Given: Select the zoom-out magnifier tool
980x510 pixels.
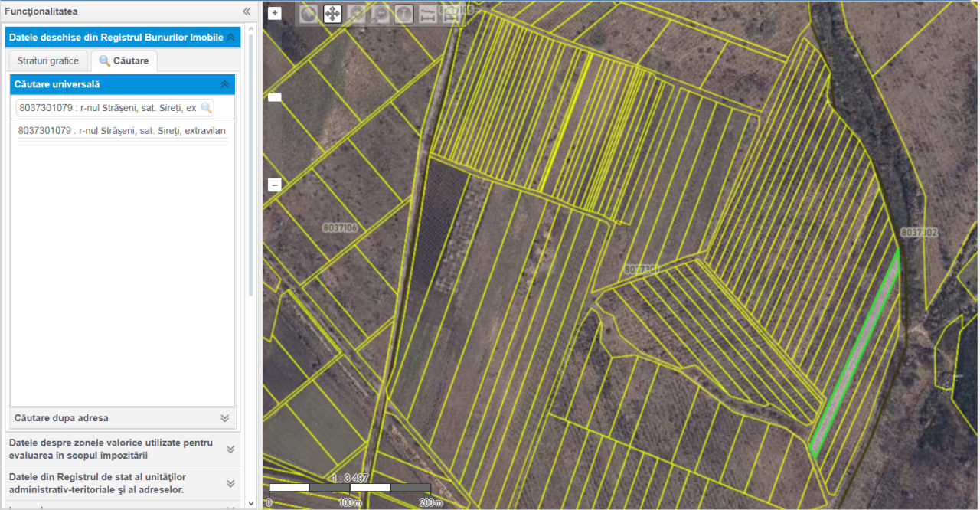Looking at the screenshot, I should tap(380, 14).
